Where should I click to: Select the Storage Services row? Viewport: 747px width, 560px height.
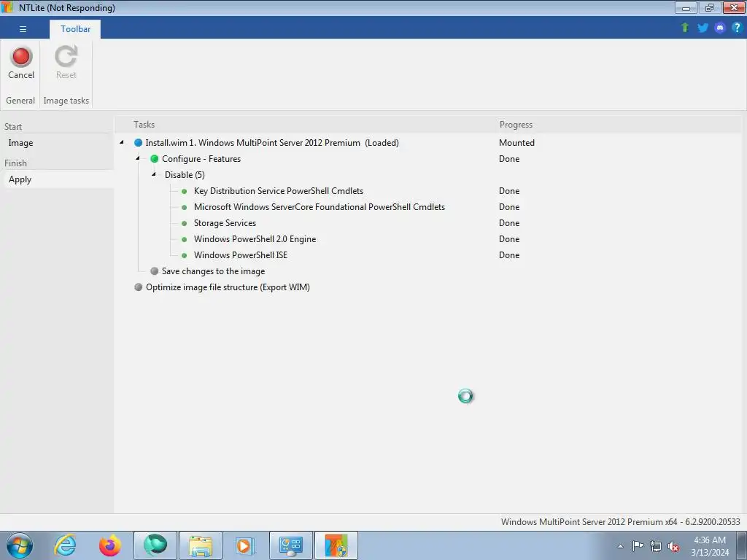click(225, 223)
